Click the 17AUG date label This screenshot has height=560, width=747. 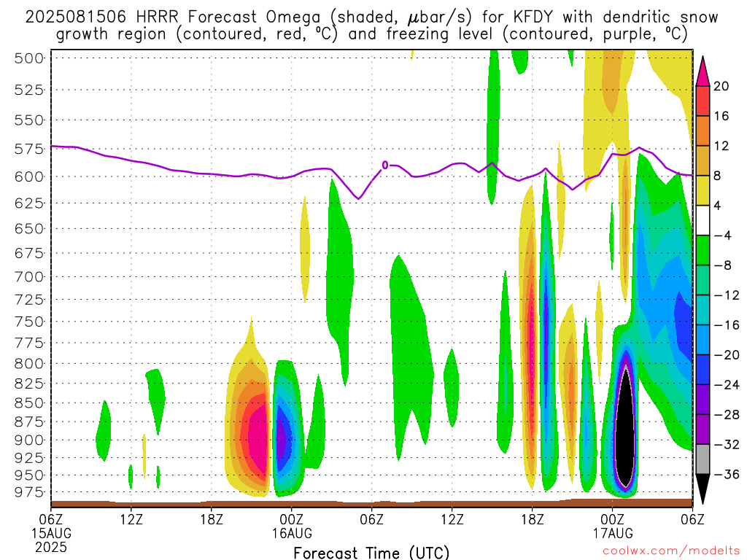(613, 533)
